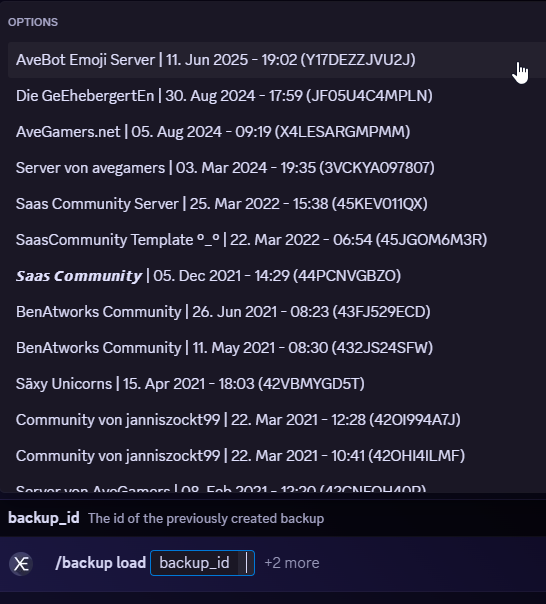Click the Xenon bot avatar icon
Image resolution: width=546 pixels, height=604 pixels.
coord(21,564)
